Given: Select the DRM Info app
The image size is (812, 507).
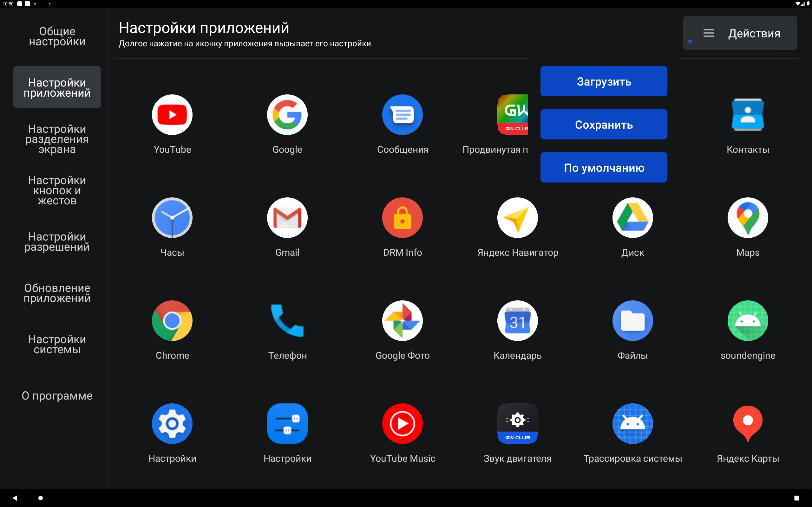Looking at the screenshot, I should 402,217.
